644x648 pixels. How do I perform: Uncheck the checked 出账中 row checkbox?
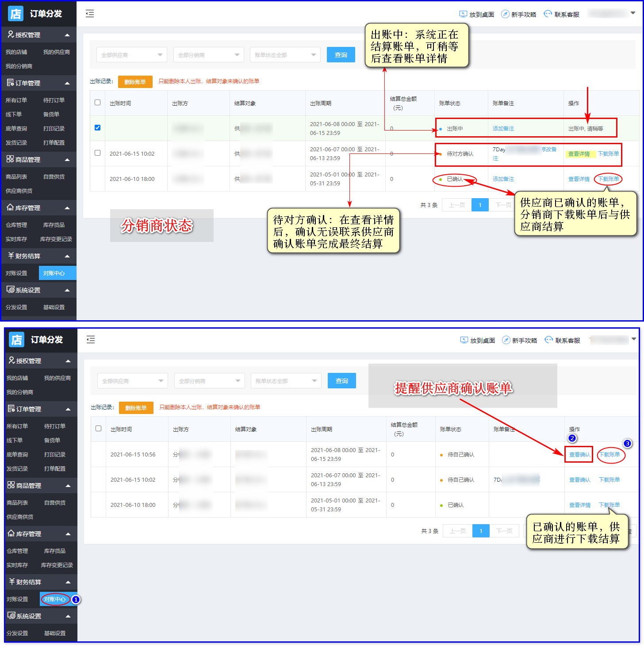[x=98, y=128]
